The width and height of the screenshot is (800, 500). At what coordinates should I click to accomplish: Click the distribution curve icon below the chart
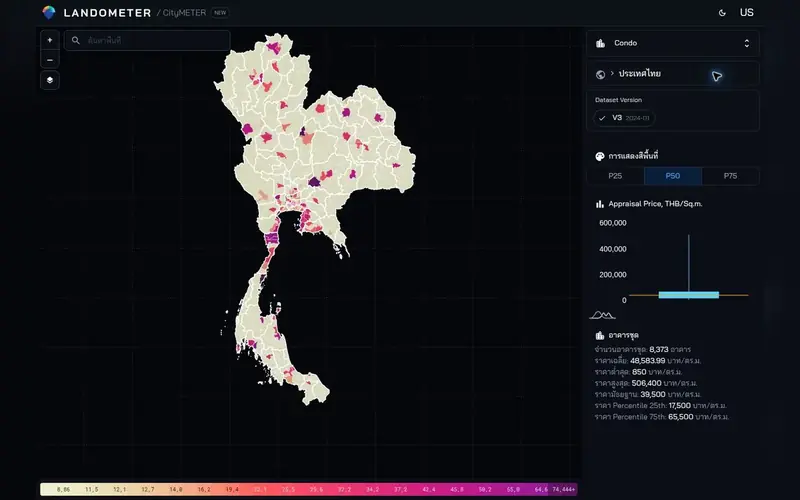tap(603, 315)
